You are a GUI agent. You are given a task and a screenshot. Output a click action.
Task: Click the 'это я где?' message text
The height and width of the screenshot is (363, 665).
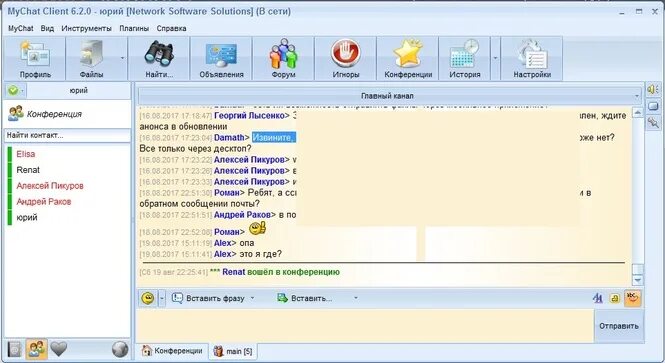pos(260,254)
